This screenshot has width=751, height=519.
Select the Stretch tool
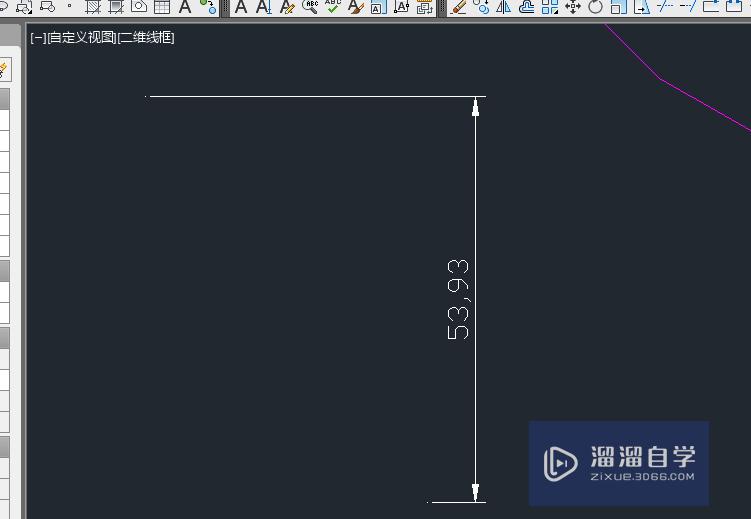(642, 7)
